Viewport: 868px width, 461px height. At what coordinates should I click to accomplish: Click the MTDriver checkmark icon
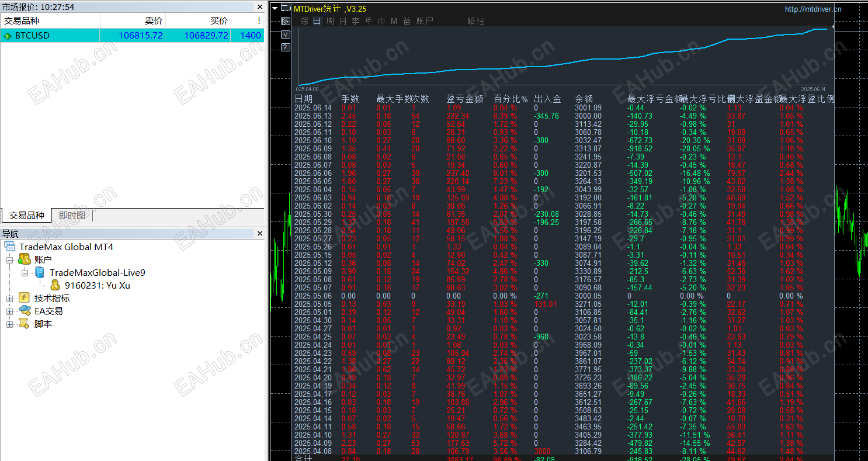click(x=286, y=34)
